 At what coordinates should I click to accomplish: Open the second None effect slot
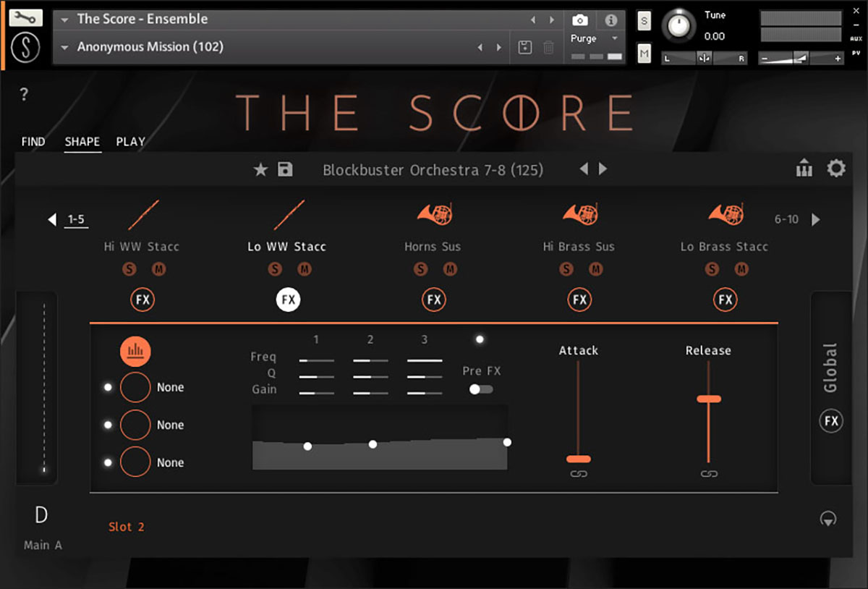point(135,425)
